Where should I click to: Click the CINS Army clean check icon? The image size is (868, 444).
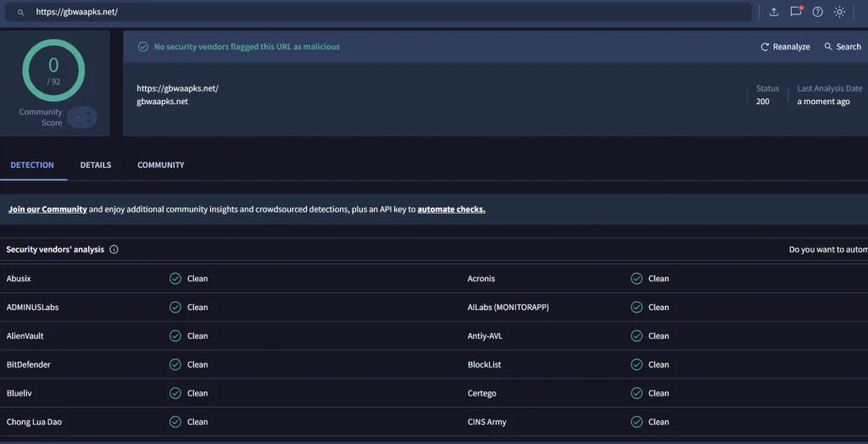tap(637, 422)
